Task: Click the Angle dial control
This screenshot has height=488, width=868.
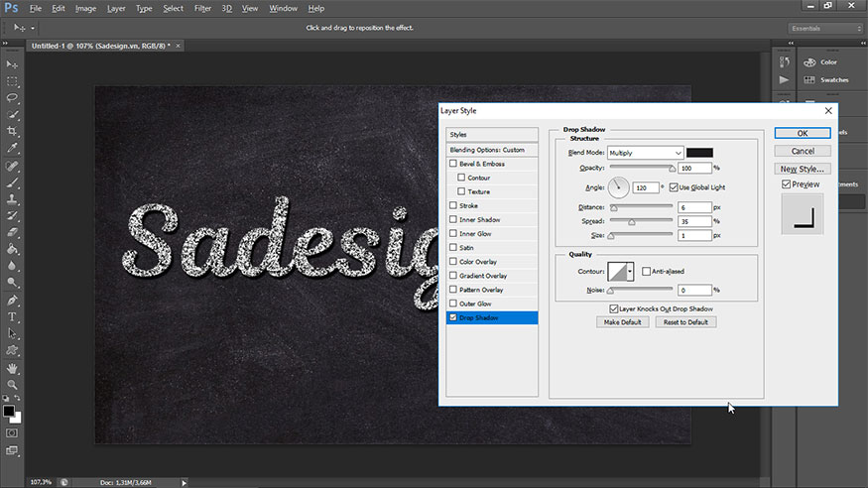Action: 618,187
